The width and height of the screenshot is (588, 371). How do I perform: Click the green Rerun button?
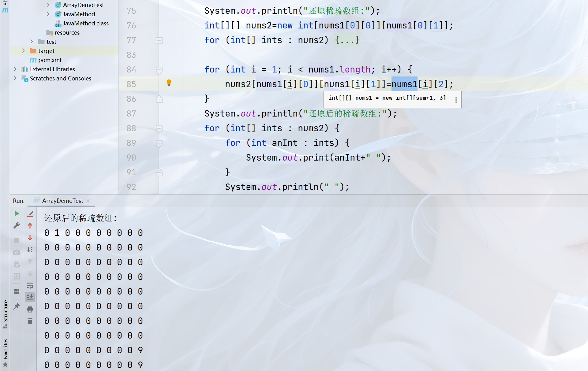coord(17,213)
